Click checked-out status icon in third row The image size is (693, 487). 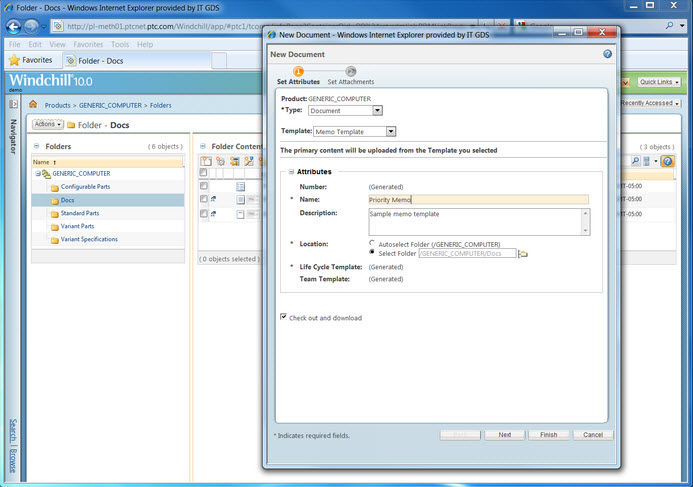coord(213,214)
